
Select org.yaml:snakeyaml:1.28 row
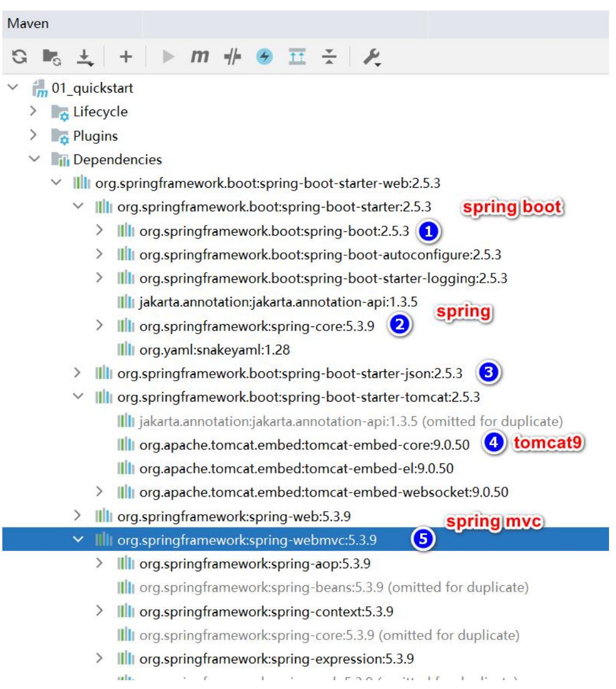[x=214, y=350]
